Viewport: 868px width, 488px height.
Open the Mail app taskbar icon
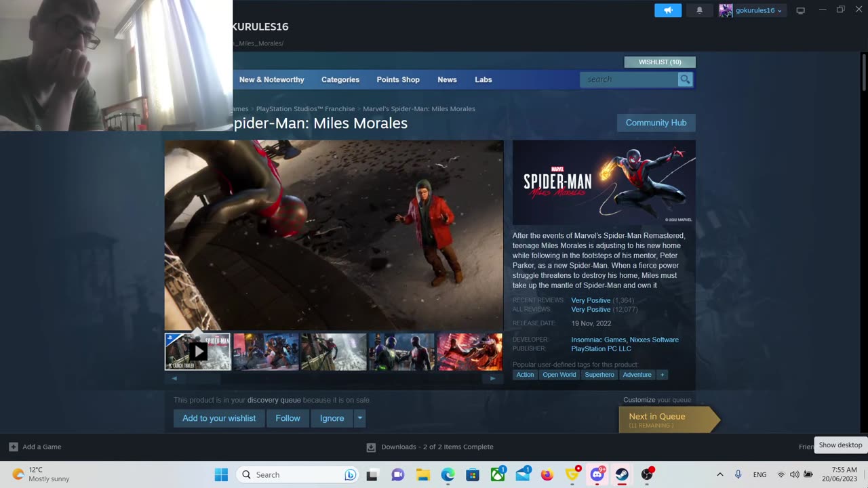(523, 474)
